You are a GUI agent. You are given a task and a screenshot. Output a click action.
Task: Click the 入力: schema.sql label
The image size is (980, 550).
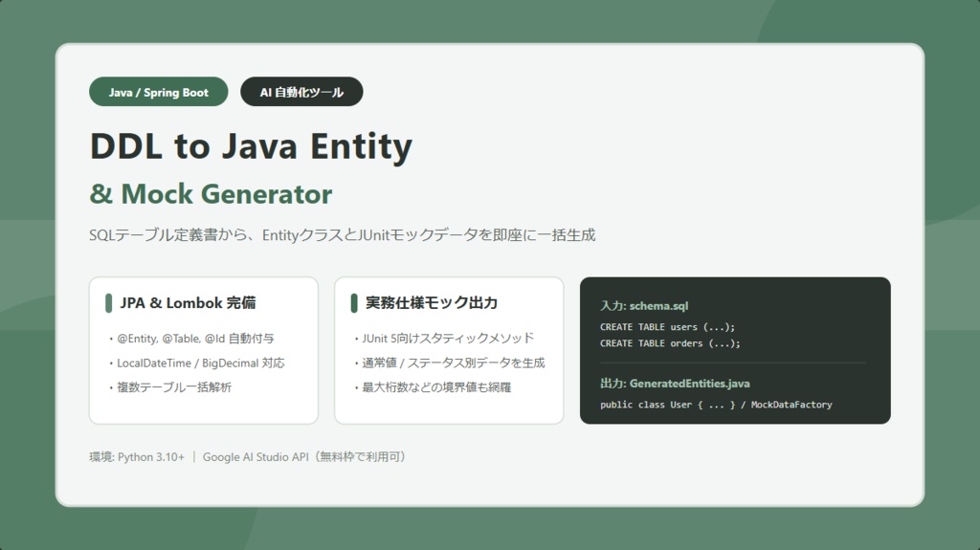pyautogui.click(x=644, y=306)
